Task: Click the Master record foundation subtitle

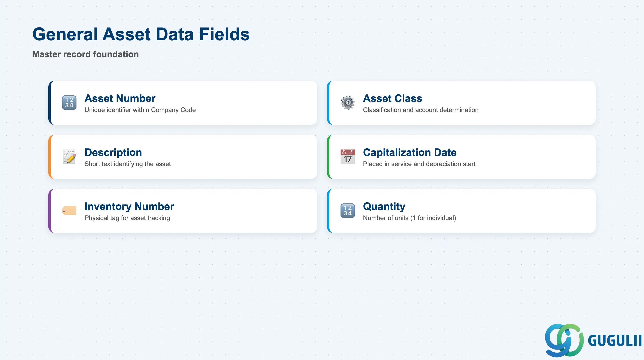Action: pyautogui.click(x=86, y=54)
